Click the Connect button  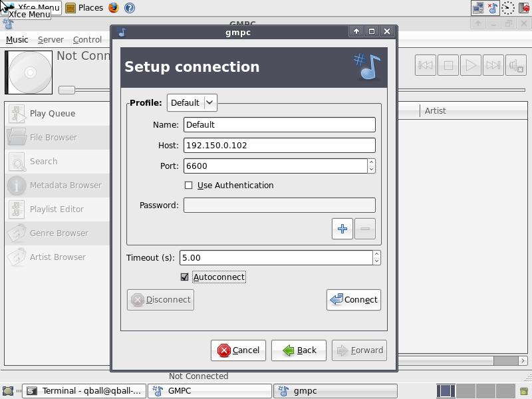coord(354,300)
